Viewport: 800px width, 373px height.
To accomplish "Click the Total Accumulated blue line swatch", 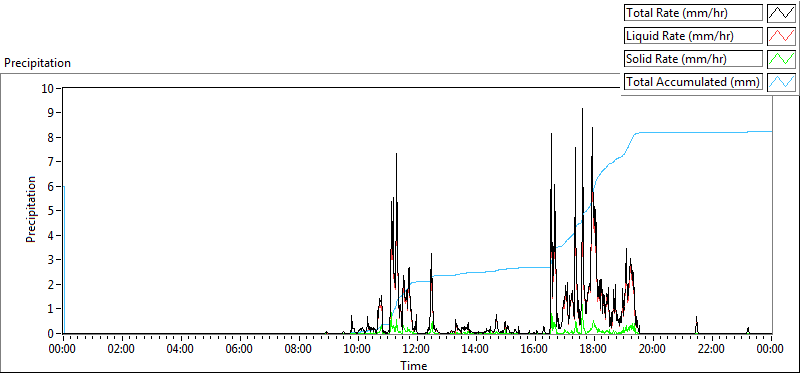I will 782,82.
